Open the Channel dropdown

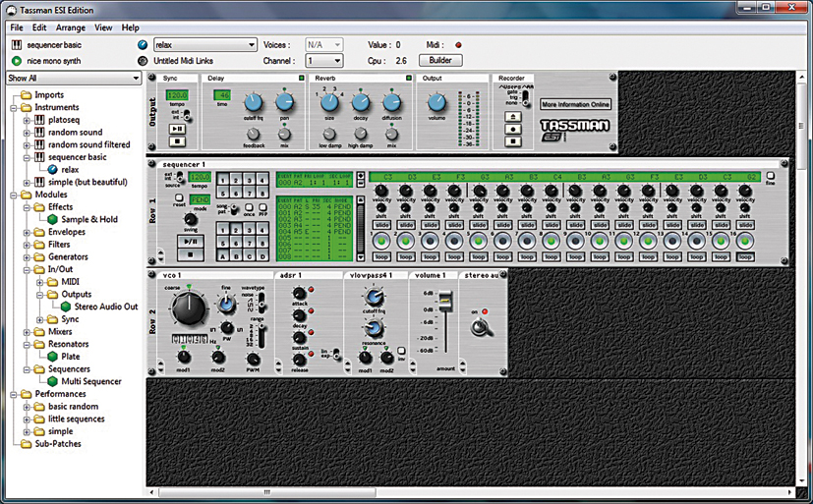coord(324,61)
